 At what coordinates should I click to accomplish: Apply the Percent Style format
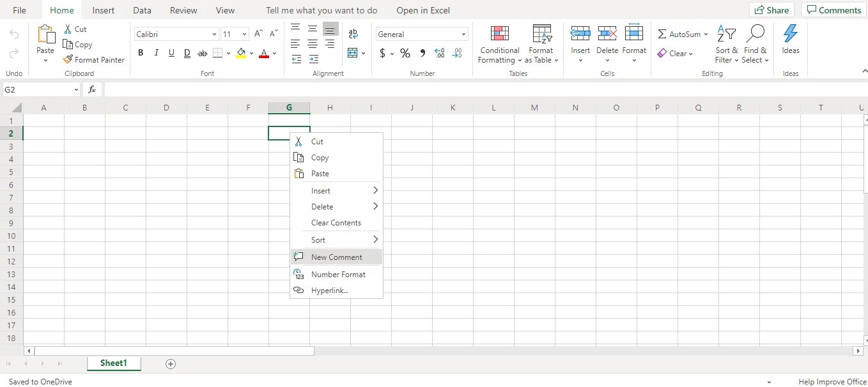pyautogui.click(x=405, y=54)
